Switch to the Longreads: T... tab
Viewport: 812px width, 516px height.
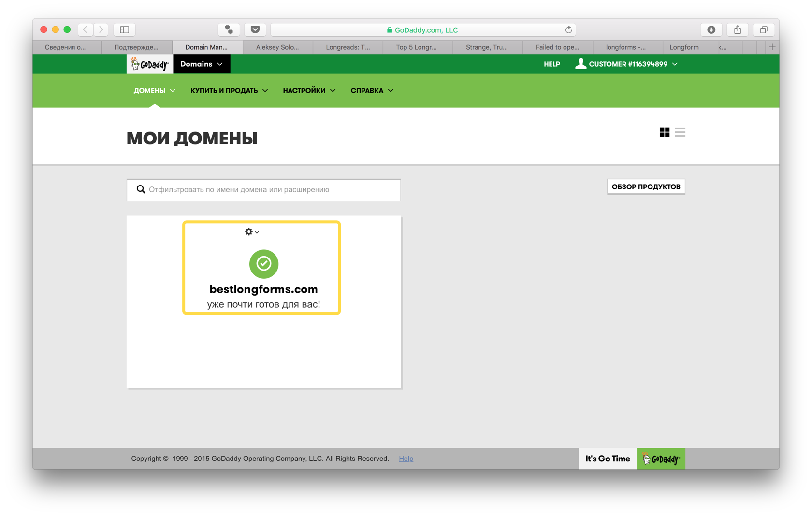point(348,47)
